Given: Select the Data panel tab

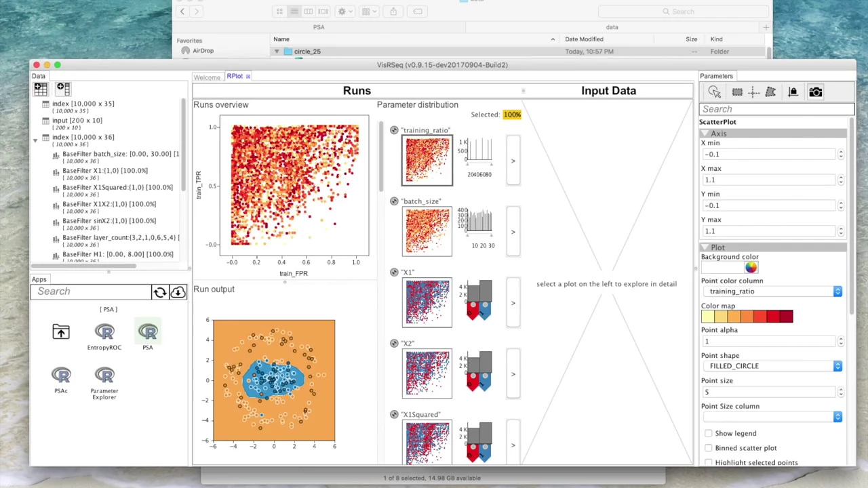Looking at the screenshot, I should point(39,76).
